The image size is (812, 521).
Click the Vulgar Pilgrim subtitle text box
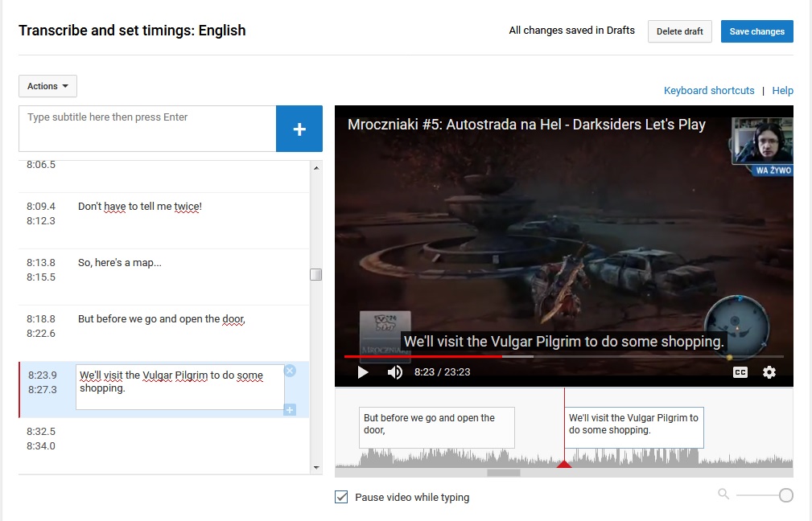(179, 387)
